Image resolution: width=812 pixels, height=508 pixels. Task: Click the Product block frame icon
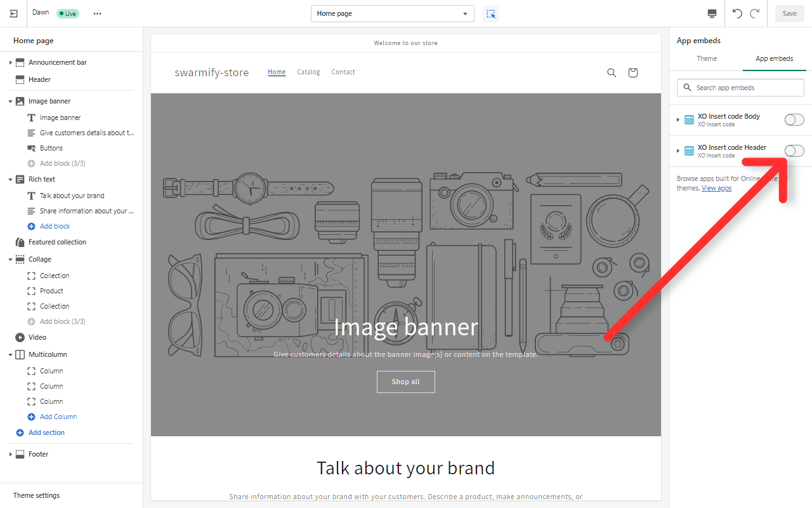[x=32, y=291]
